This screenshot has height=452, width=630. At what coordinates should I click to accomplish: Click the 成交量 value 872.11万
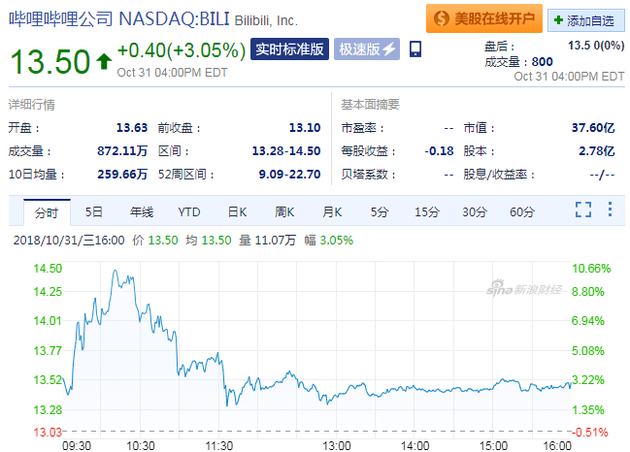(x=122, y=151)
